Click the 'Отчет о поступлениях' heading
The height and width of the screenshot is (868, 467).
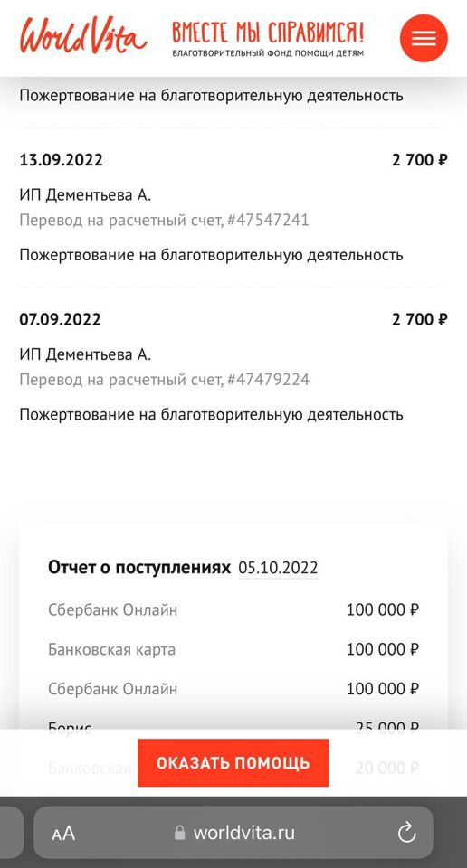(139, 568)
